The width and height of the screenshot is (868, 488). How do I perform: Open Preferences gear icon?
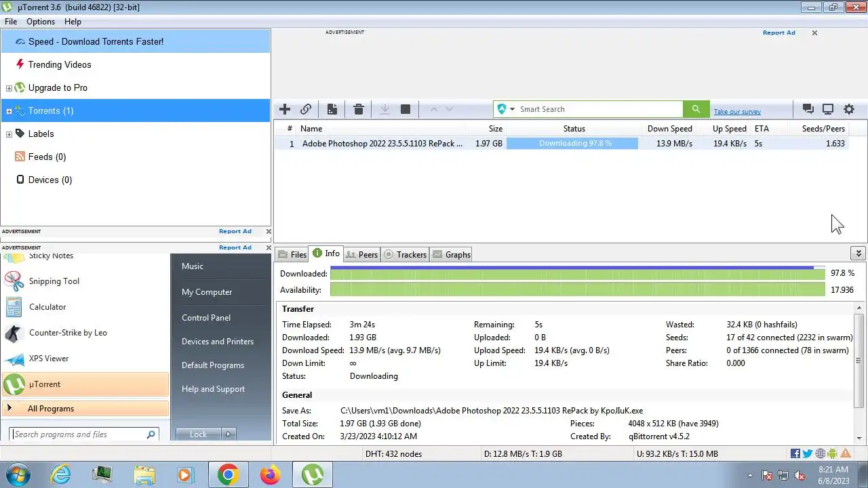point(849,109)
